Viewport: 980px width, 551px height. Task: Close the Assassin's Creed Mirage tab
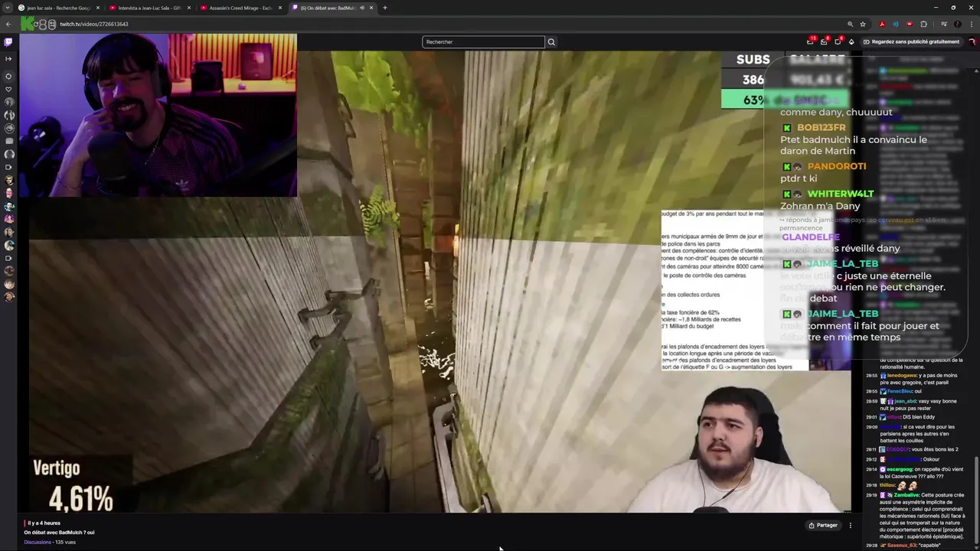280,8
